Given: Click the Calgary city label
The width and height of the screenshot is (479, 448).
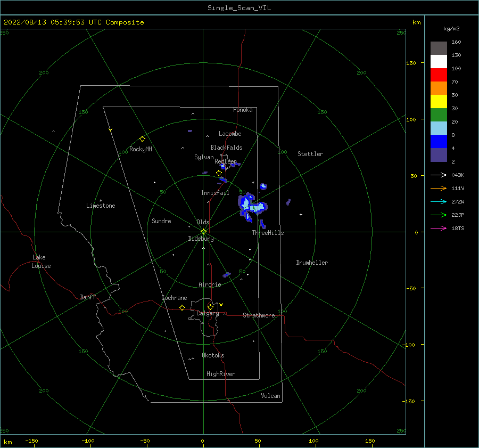Looking at the screenshot, I should coord(208,313).
